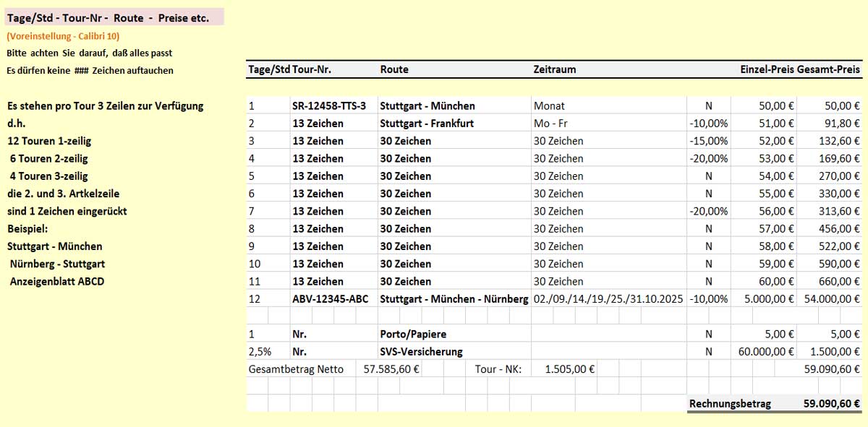Select the Porto/Papiere cell

[413, 335]
